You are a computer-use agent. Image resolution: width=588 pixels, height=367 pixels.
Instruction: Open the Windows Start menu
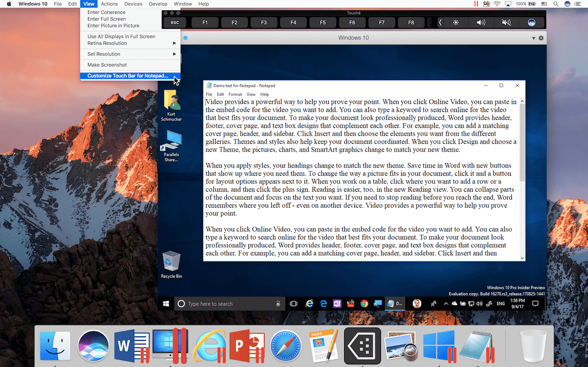click(x=166, y=304)
